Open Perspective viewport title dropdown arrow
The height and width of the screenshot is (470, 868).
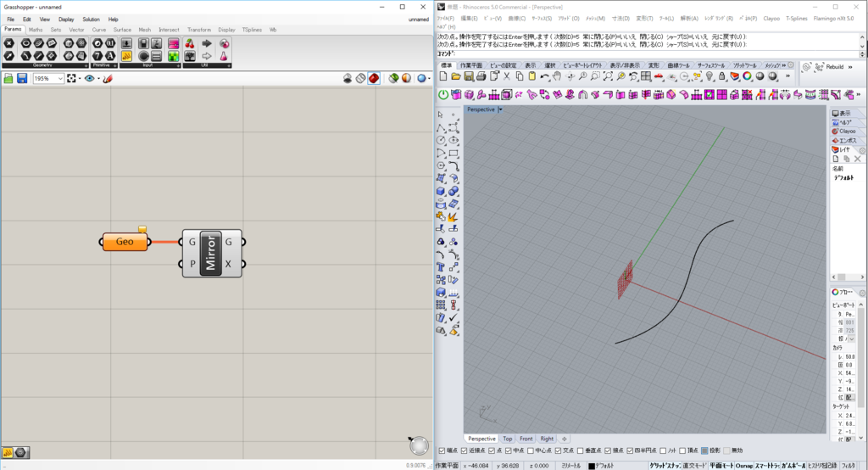point(500,109)
